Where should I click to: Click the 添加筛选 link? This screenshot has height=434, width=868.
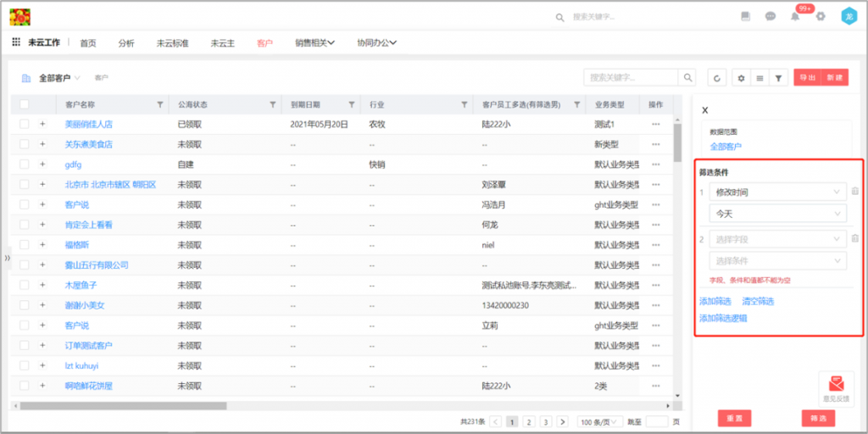click(x=715, y=302)
